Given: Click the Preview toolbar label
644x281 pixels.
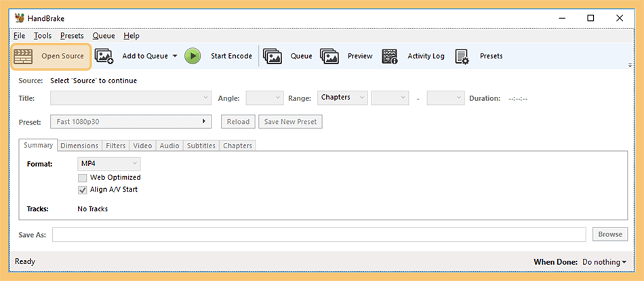Looking at the screenshot, I should click(360, 56).
